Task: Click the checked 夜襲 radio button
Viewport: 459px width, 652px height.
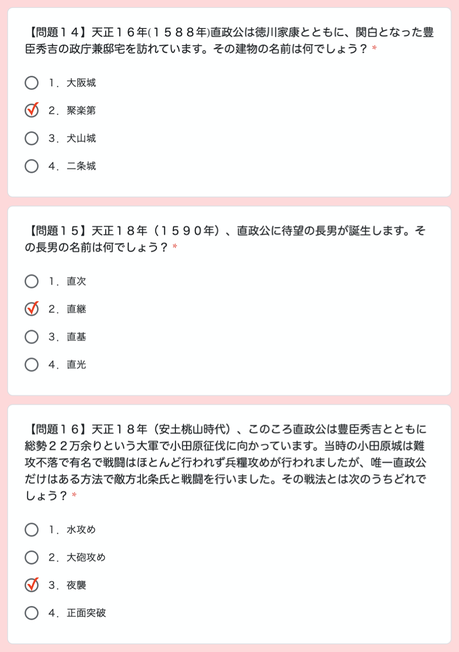Action: (32, 585)
